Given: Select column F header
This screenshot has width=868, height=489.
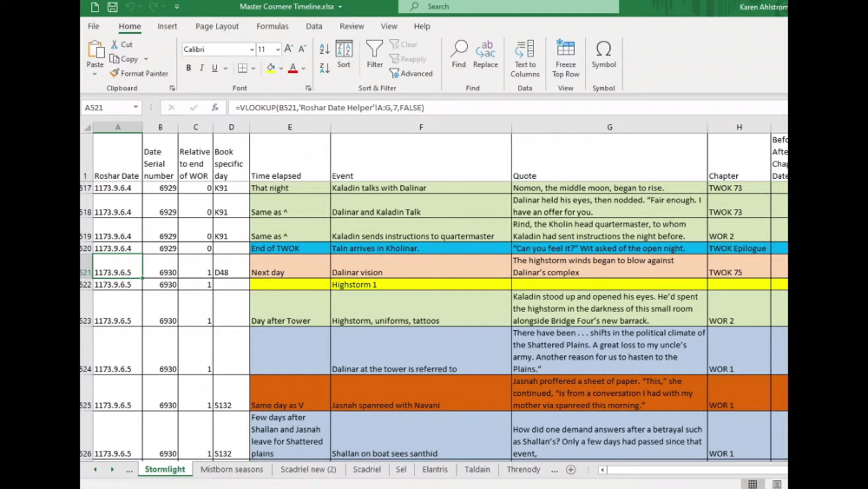Looking at the screenshot, I should [421, 128].
